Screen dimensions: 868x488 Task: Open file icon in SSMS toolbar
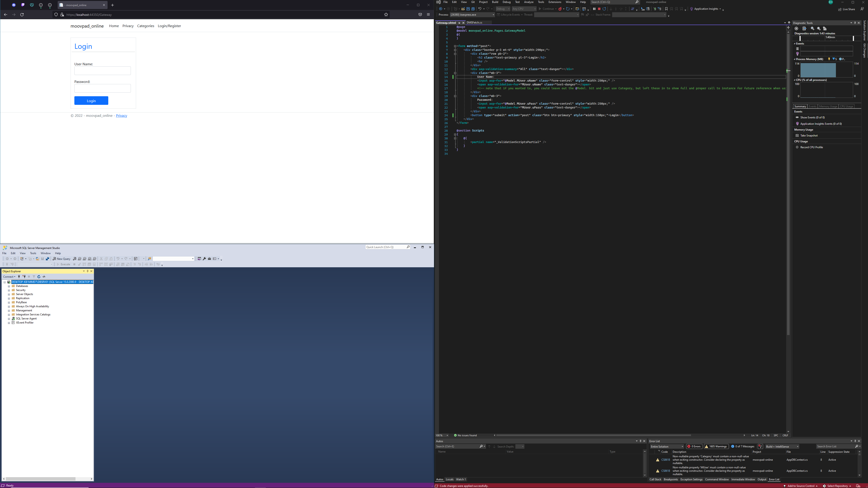[x=37, y=259]
